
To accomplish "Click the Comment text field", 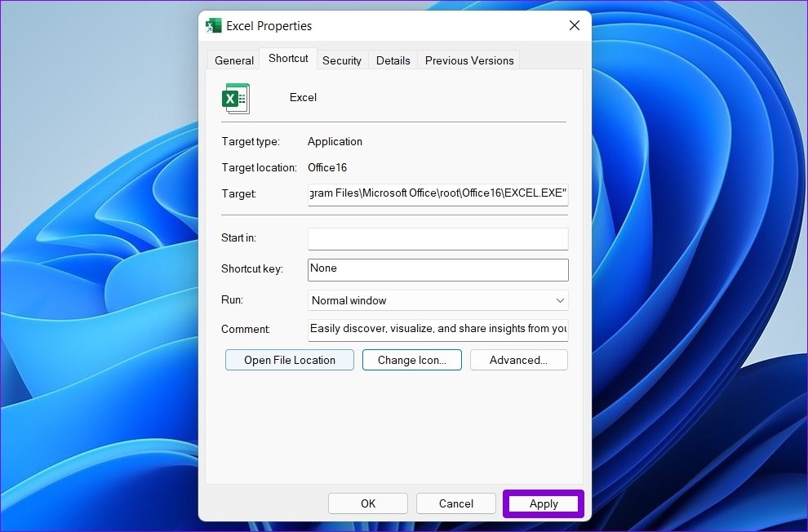I will 437,329.
